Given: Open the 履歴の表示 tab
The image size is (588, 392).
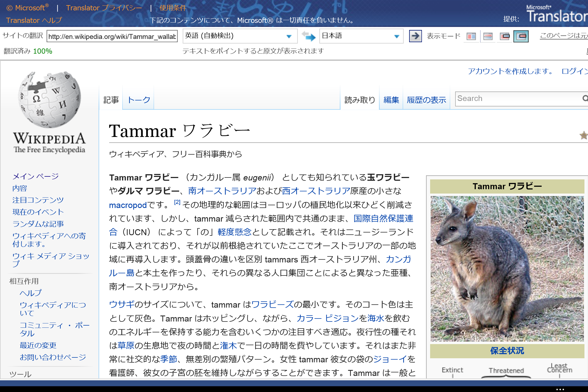Looking at the screenshot, I should 426,100.
